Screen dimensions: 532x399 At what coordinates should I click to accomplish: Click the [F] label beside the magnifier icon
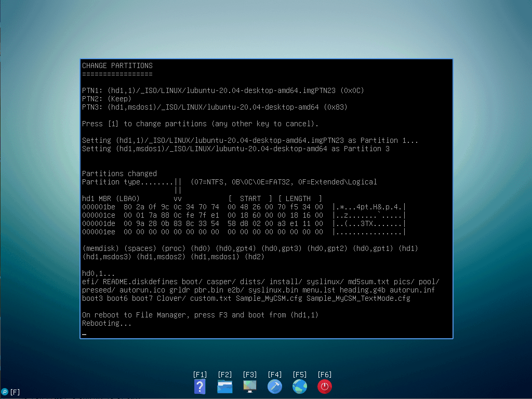15,392
